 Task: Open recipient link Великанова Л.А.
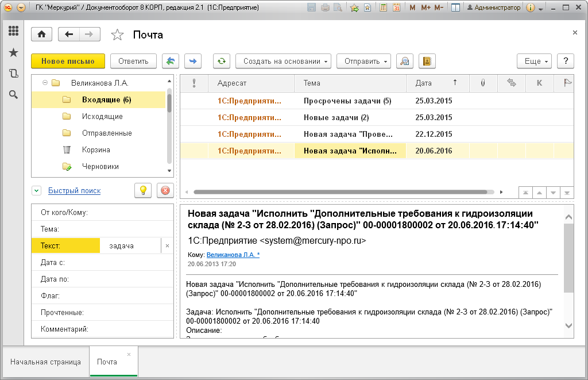point(233,255)
